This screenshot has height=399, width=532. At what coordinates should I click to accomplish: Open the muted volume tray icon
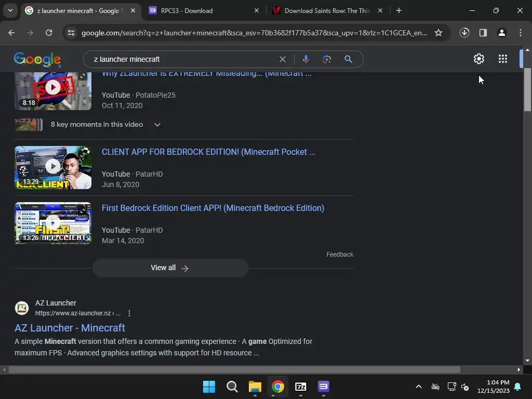[465, 387]
